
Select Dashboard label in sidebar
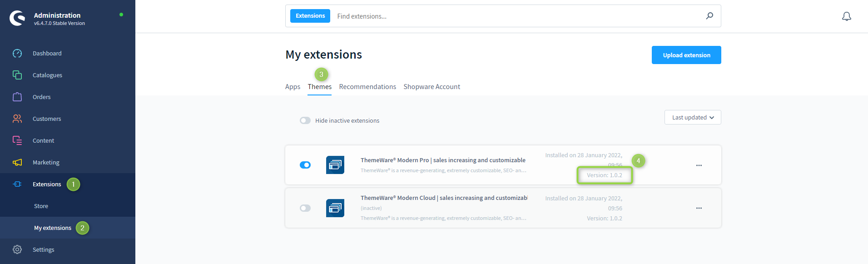coord(47,54)
